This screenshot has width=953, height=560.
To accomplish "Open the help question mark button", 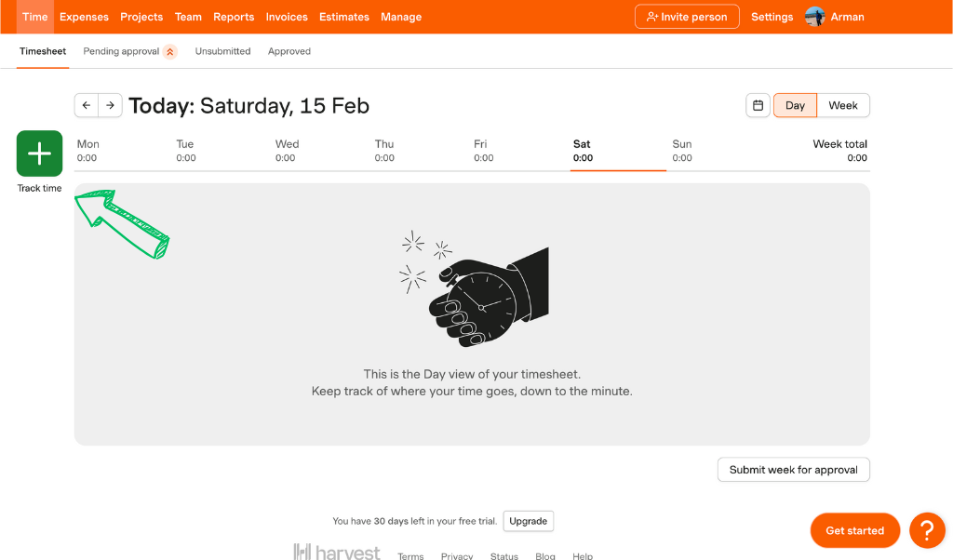I will pyautogui.click(x=927, y=530).
